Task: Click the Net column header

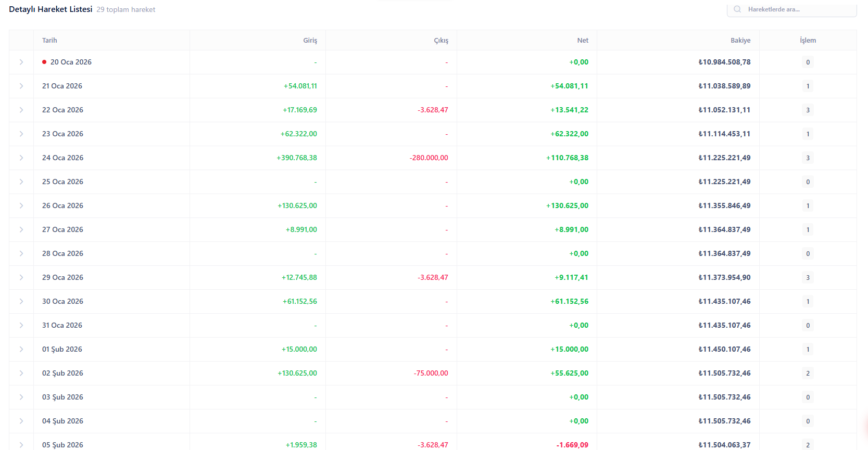Action: click(583, 41)
